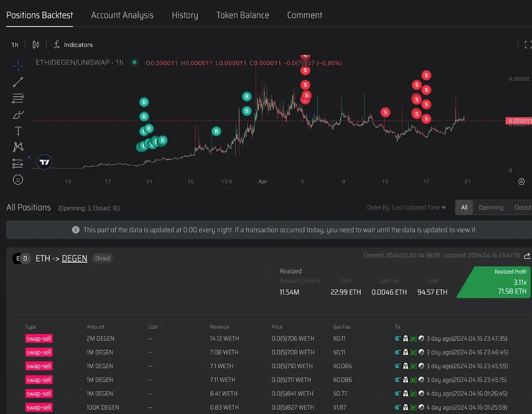Open the 1h timeframe selector
The width and height of the screenshot is (532, 414).
[15, 45]
